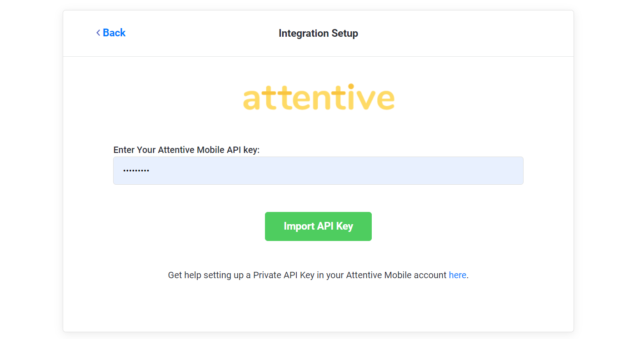Click the "Enter Your Attentive Mobile API key" label

pyautogui.click(x=186, y=150)
